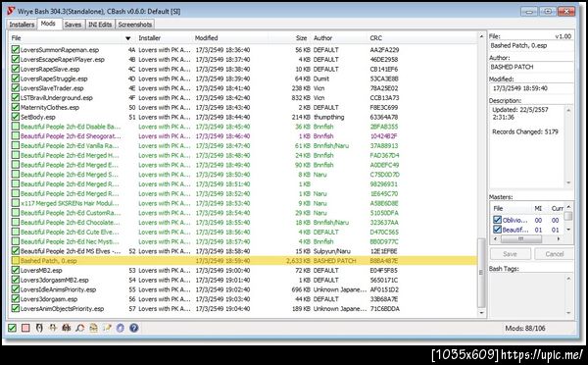Switch to the Screenshots tab
Viewport: 588px width, 365px height.
coord(135,25)
